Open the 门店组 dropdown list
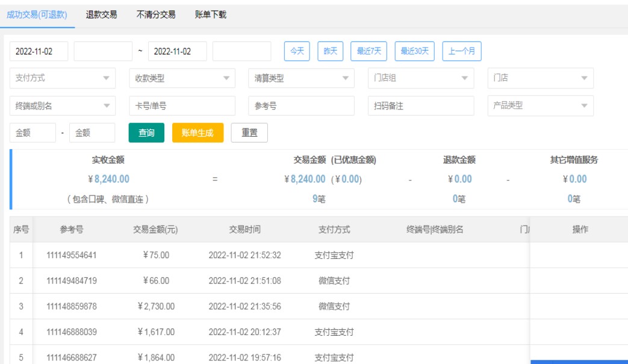Screen dimensions: 628x364 [x=420, y=78]
